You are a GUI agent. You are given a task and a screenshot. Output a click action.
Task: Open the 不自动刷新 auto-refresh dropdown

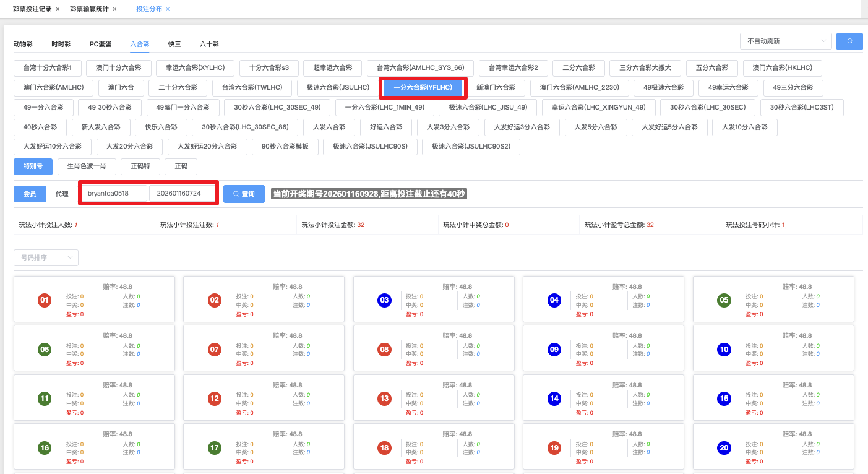tap(786, 41)
